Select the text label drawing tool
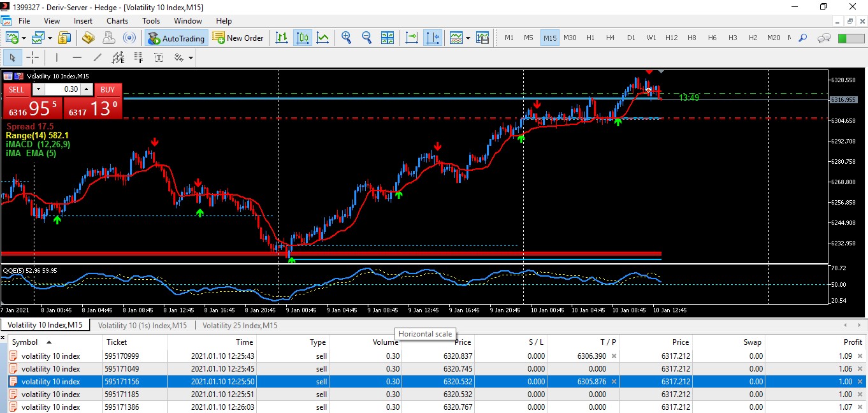This screenshot has height=413, width=868. click(x=159, y=58)
